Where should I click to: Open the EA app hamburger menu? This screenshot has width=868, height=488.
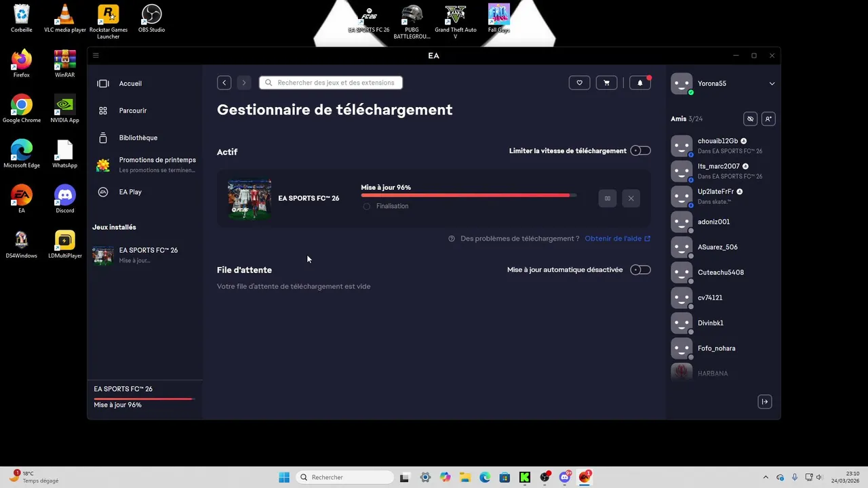coord(96,56)
